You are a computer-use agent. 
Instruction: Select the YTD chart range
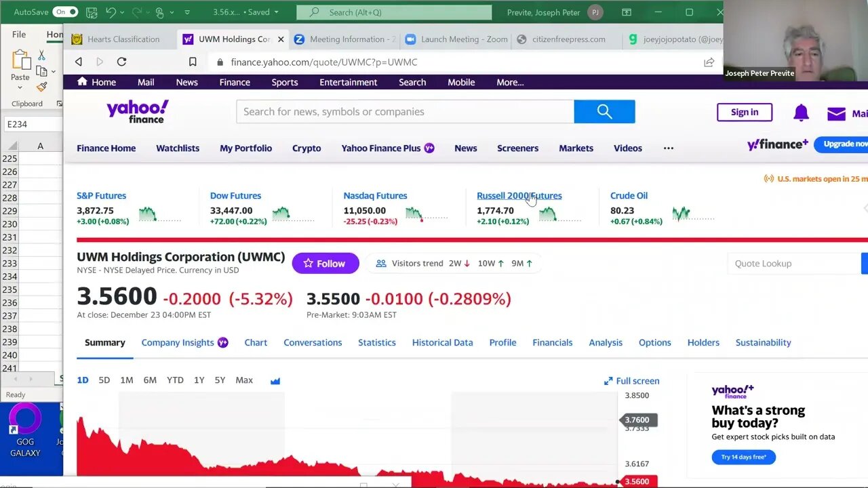tap(175, 380)
